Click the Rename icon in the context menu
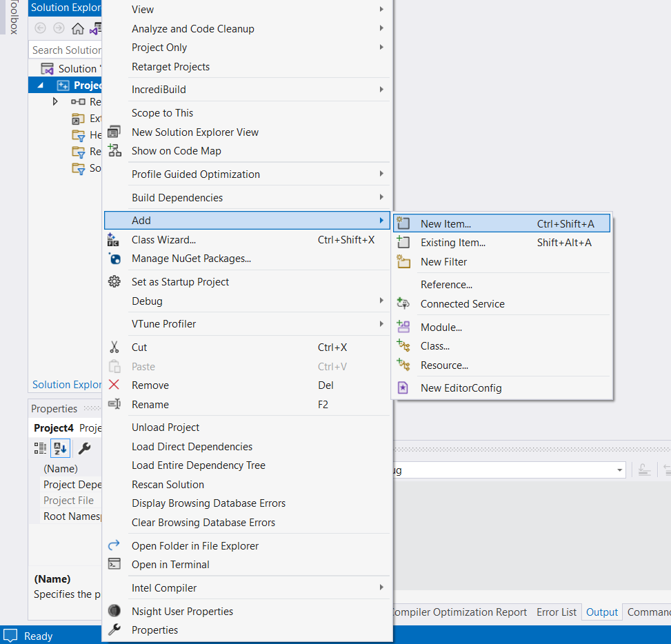This screenshot has width=671, height=644. 114,404
